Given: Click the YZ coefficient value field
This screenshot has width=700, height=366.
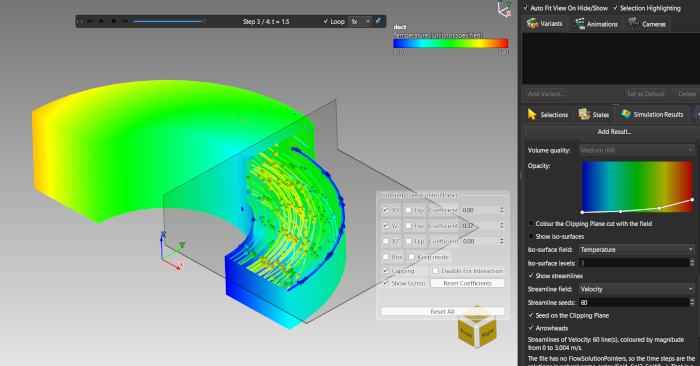Looking at the screenshot, I should point(480,225).
